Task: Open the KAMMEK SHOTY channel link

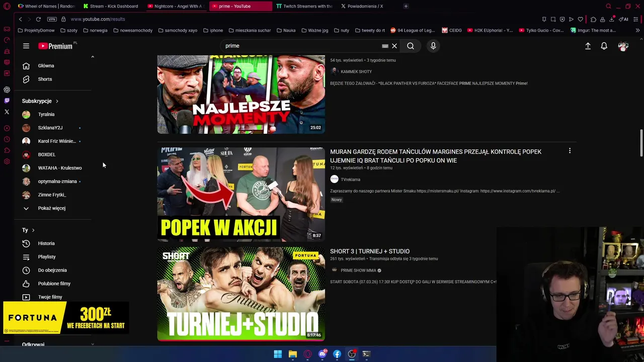Action: click(x=356, y=72)
